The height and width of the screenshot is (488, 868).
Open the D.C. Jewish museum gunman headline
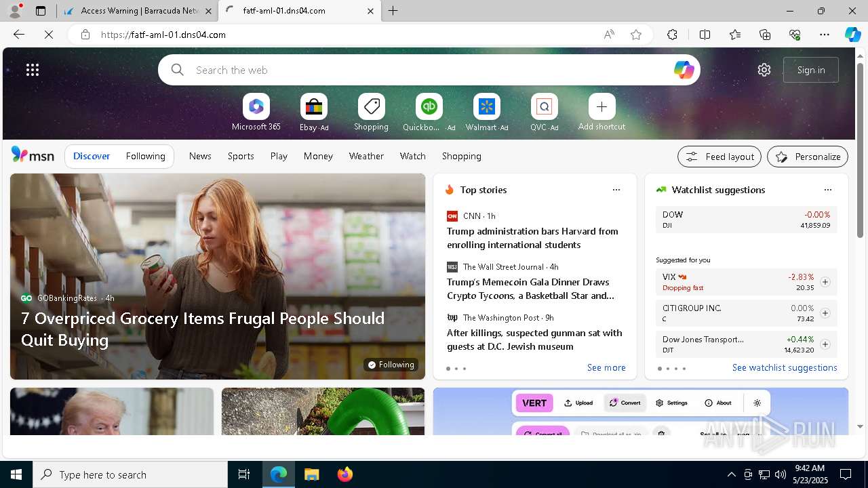pyautogui.click(x=534, y=340)
